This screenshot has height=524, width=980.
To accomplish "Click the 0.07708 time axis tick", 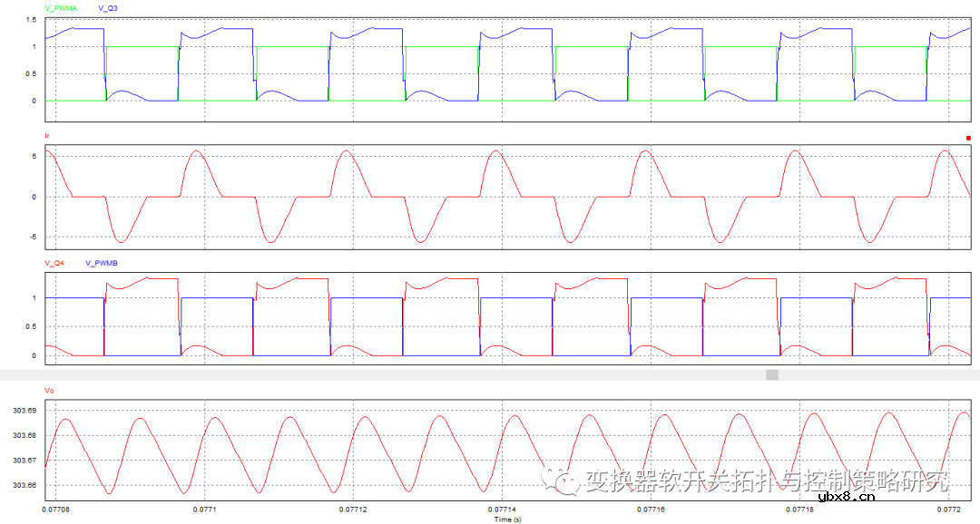I will tap(56, 511).
